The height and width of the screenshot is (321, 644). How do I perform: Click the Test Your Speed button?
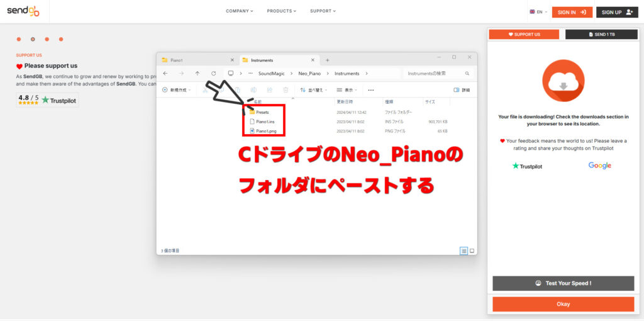tap(563, 283)
